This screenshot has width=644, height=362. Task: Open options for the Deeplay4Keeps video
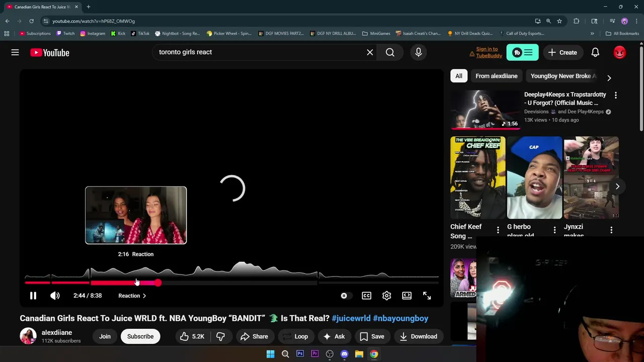point(615,95)
